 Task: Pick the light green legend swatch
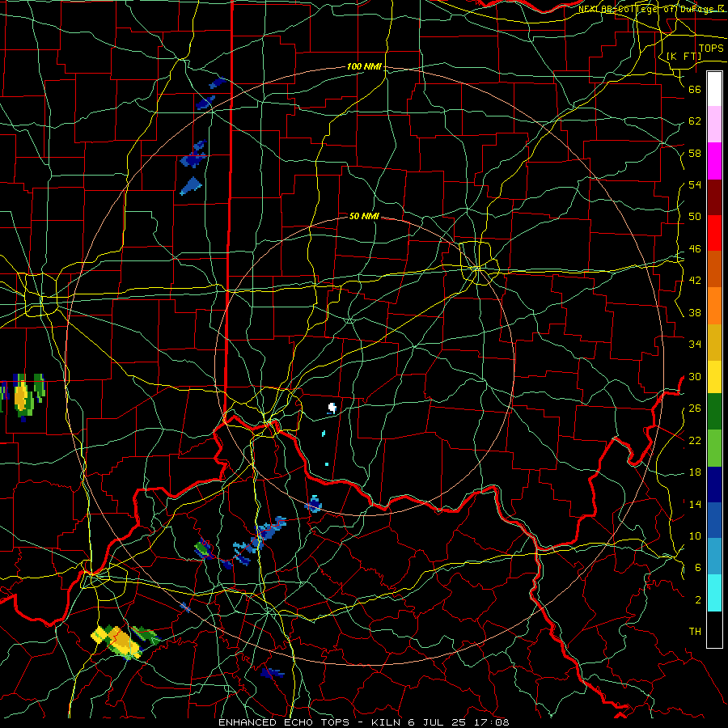[x=714, y=448]
